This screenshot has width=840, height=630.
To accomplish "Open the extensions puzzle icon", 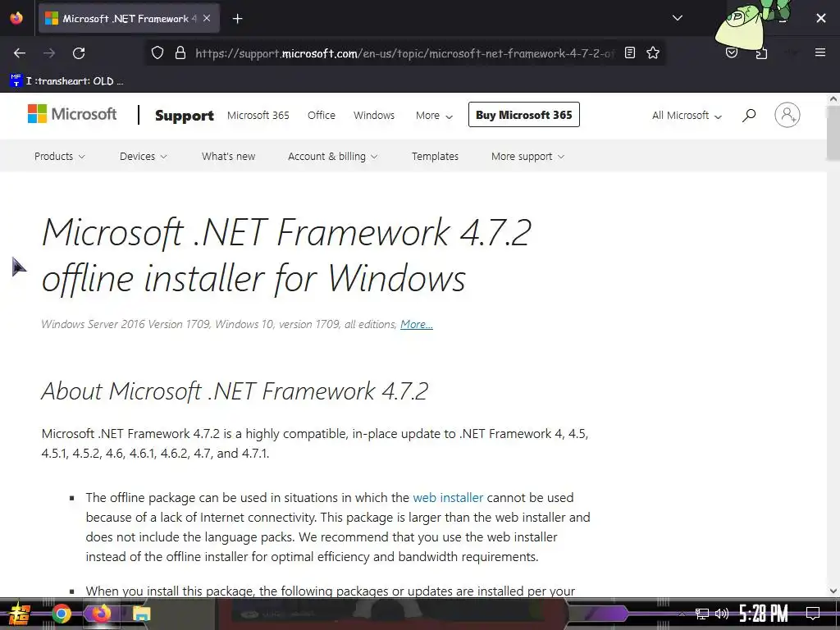I will pyautogui.click(x=761, y=53).
